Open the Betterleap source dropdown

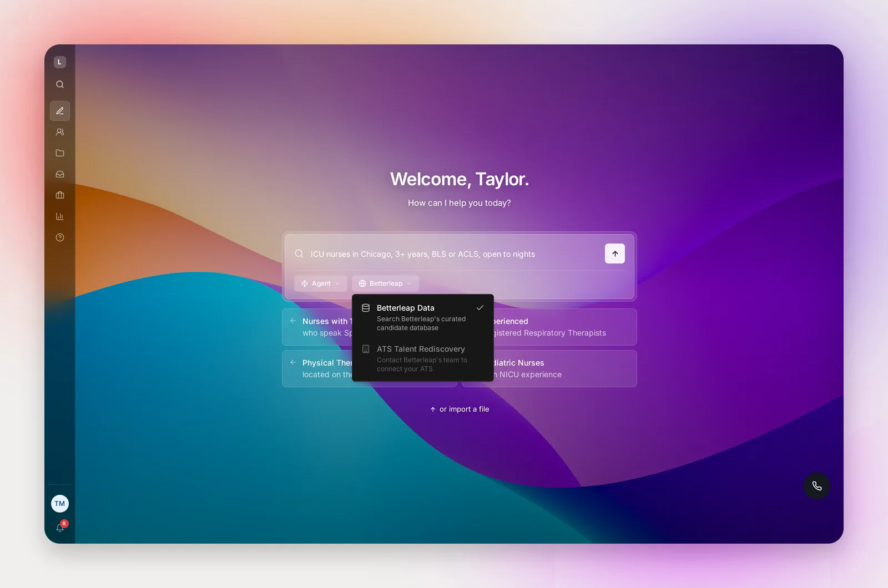[x=385, y=283]
